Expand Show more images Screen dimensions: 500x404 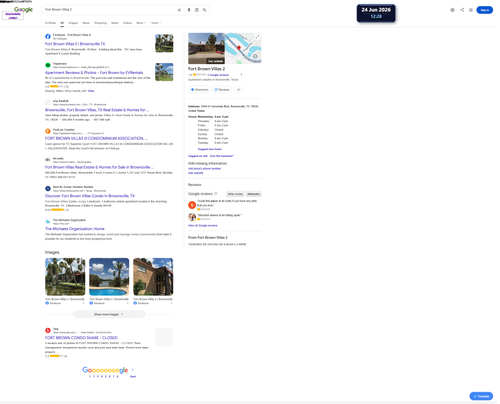[x=109, y=314]
